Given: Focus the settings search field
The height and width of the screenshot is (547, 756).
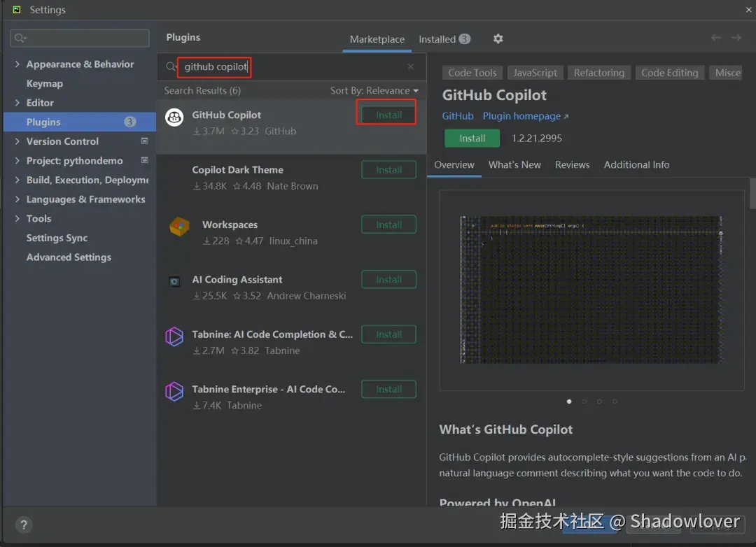Looking at the screenshot, I should click(x=80, y=38).
